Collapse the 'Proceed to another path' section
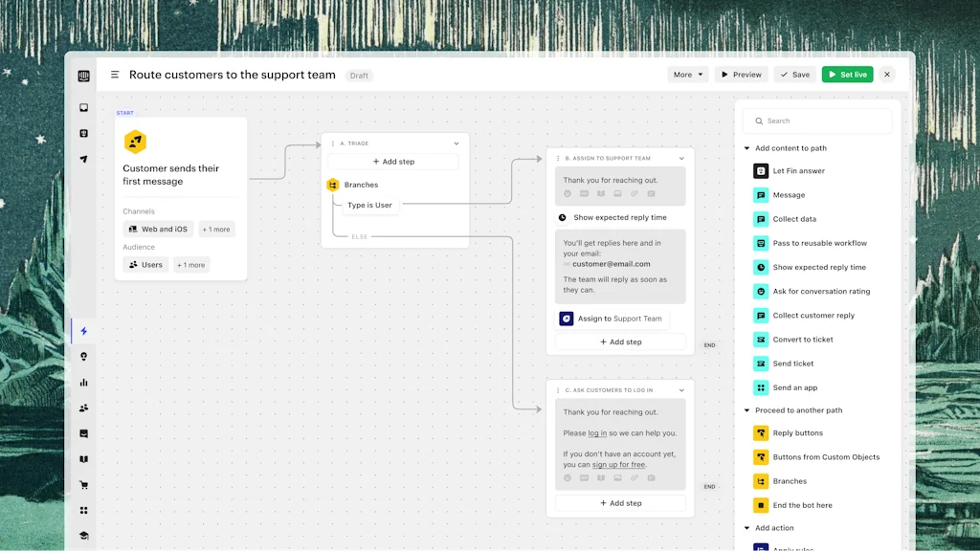 pyautogui.click(x=747, y=409)
